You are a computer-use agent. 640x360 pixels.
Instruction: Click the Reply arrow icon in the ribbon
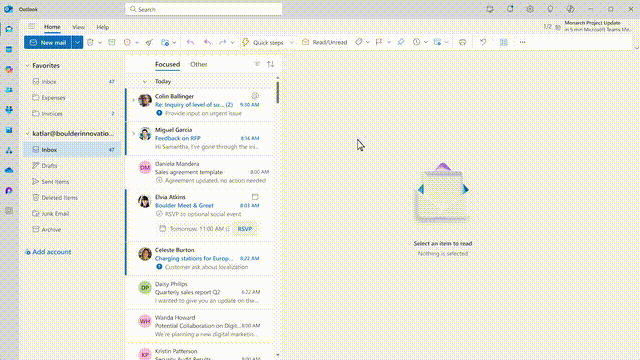(x=190, y=42)
